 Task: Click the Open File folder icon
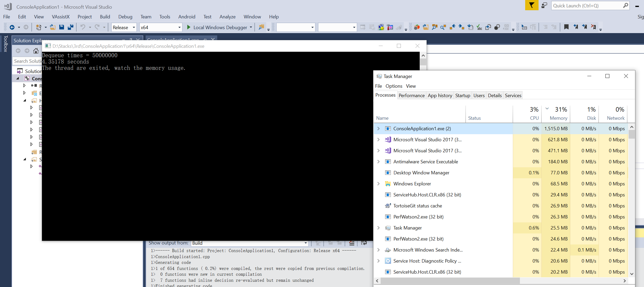53,27
